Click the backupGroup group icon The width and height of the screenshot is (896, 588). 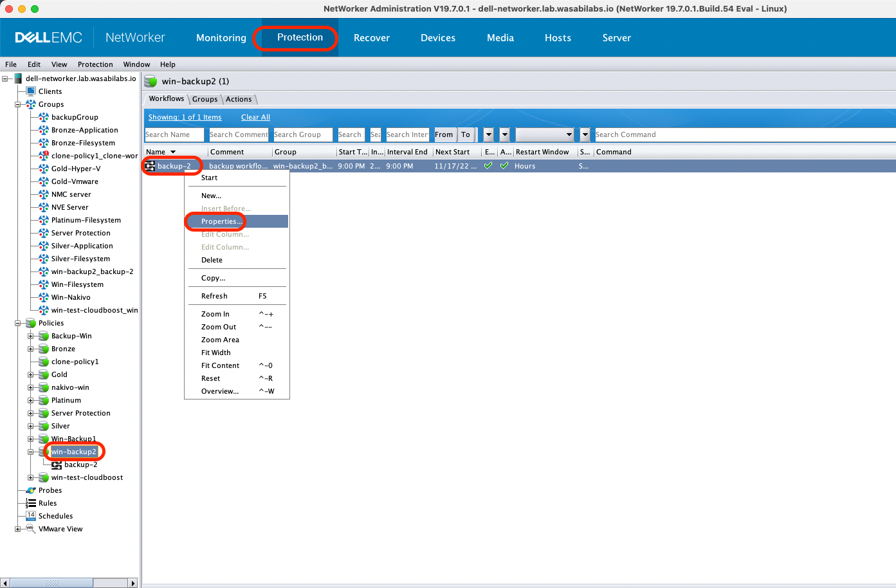click(44, 117)
